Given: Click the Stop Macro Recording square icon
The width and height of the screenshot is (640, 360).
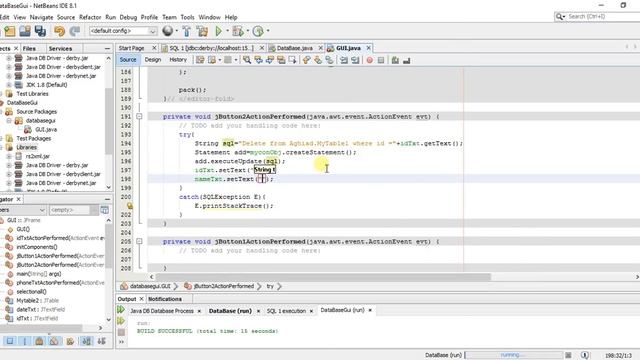Looking at the screenshot, I should coord(381,60).
